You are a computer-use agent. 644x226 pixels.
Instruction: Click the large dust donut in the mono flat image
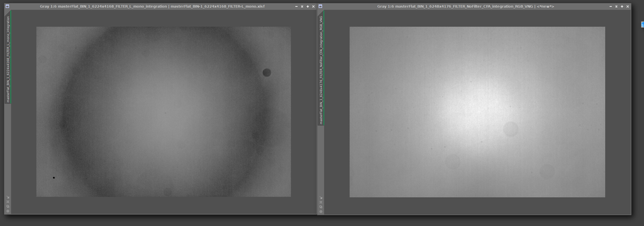[x=267, y=73]
